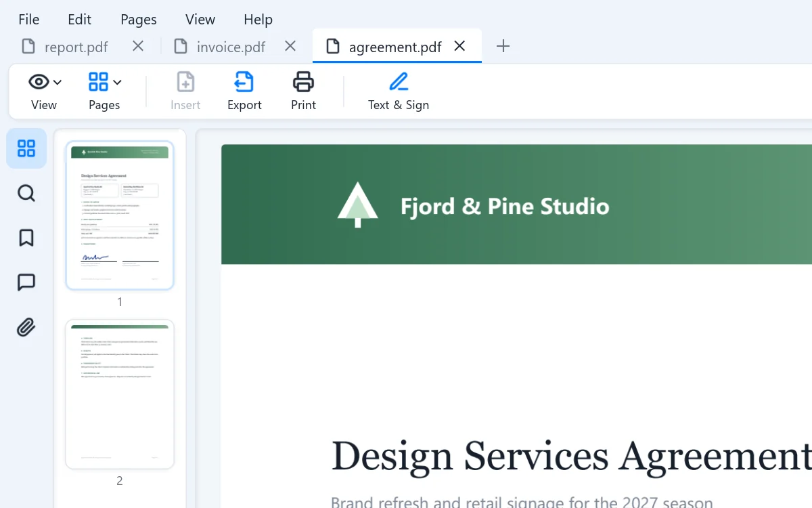The height and width of the screenshot is (508, 812).
Task: Open the thumbnails panel in sidebar
Action: pos(26,148)
